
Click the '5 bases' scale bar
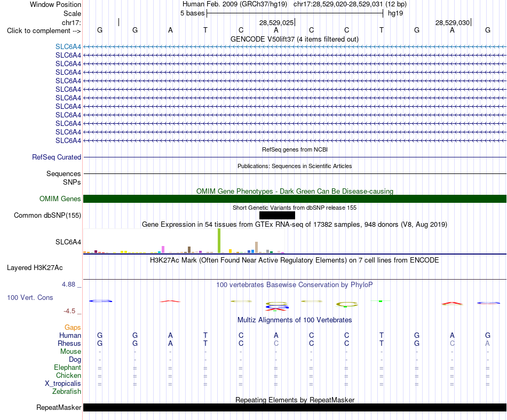(x=295, y=13)
